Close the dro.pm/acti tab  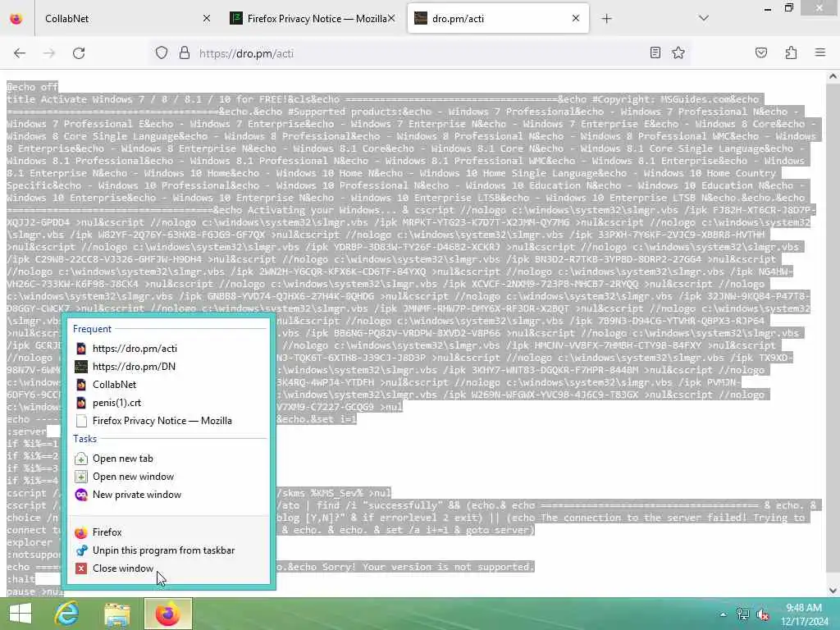coord(576,18)
